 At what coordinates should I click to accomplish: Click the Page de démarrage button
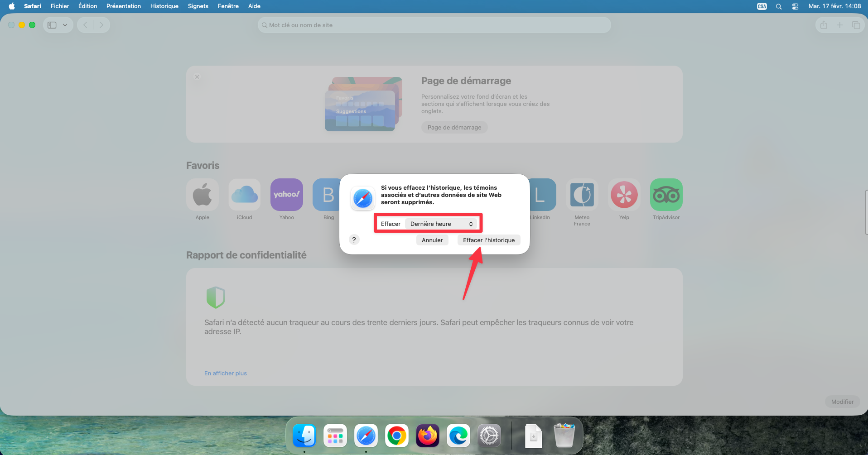pos(454,127)
